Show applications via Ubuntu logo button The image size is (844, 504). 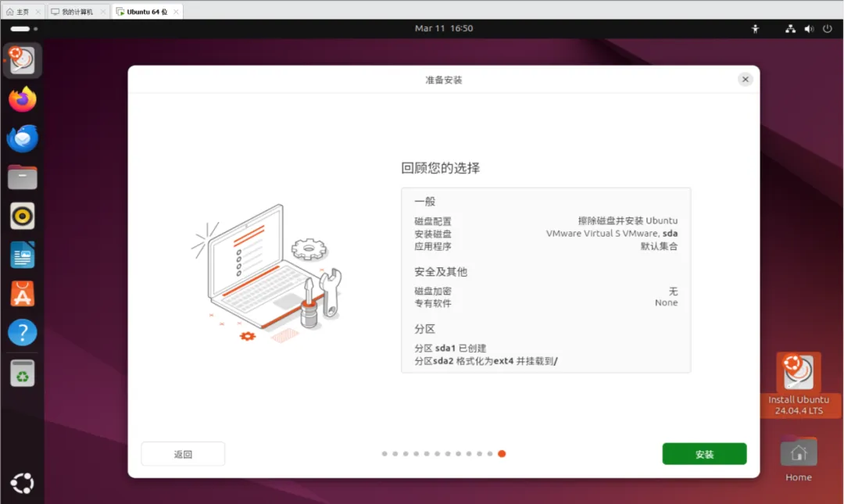coord(22,483)
